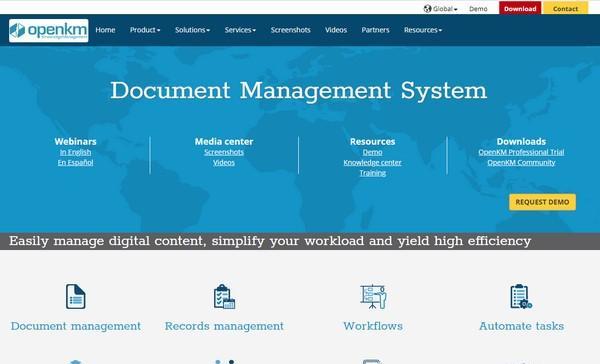Open the Product dropdown menu

tap(145, 30)
